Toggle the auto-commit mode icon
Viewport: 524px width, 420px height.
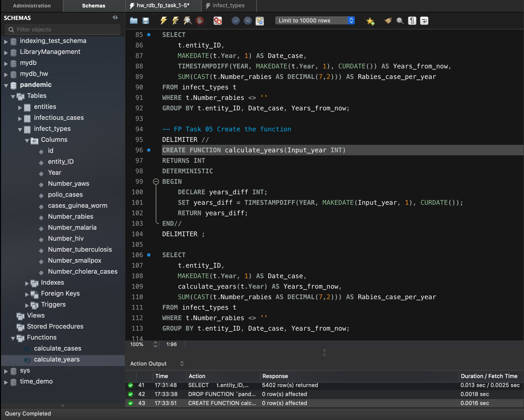point(260,21)
